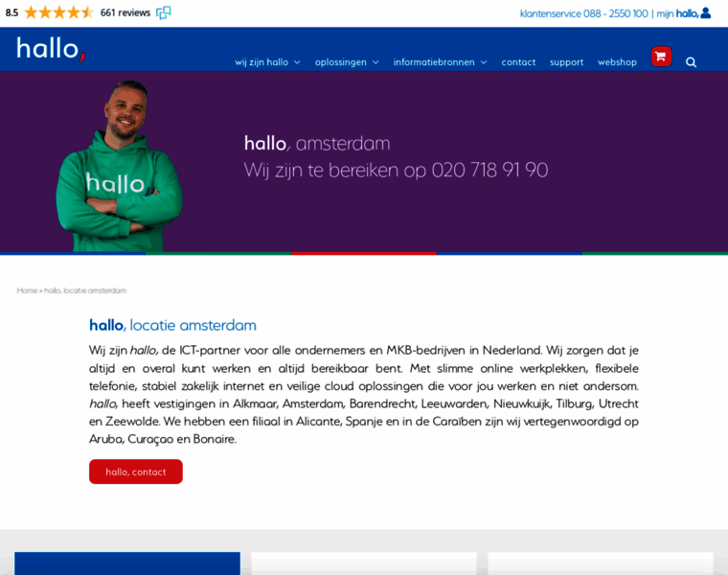The height and width of the screenshot is (575, 728).
Task: Open the 'wij zijn hallo' menu item
Action: pos(262,62)
